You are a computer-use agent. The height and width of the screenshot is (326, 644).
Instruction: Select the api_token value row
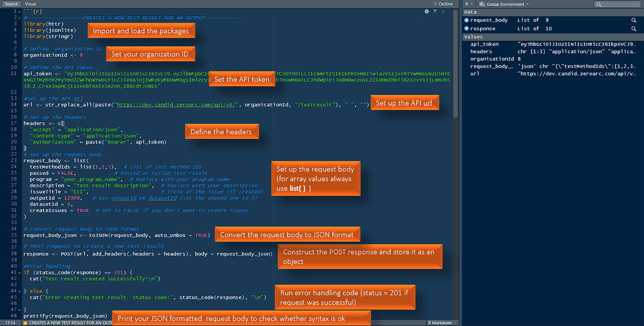[x=553, y=44]
